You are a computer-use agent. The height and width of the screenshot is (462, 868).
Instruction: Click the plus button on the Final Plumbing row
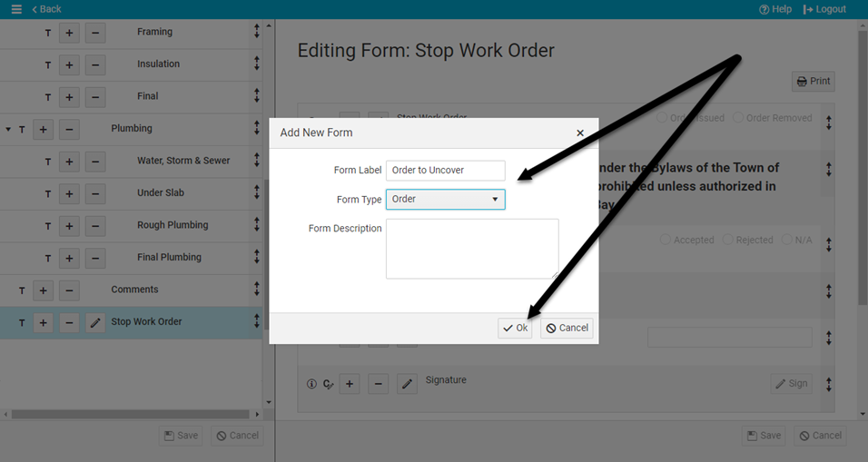click(69, 258)
